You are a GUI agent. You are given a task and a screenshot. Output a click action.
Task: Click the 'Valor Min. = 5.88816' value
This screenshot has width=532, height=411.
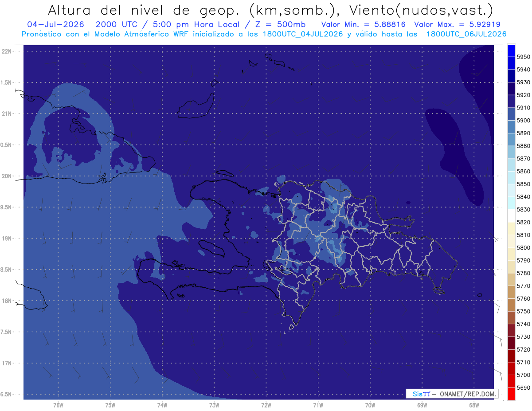[x=363, y=24]
